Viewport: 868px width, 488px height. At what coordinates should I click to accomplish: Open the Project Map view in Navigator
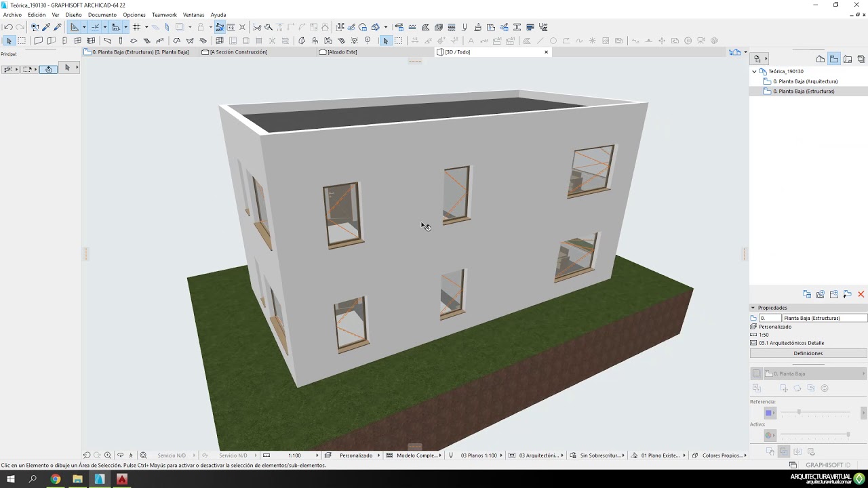click(821, 59)
